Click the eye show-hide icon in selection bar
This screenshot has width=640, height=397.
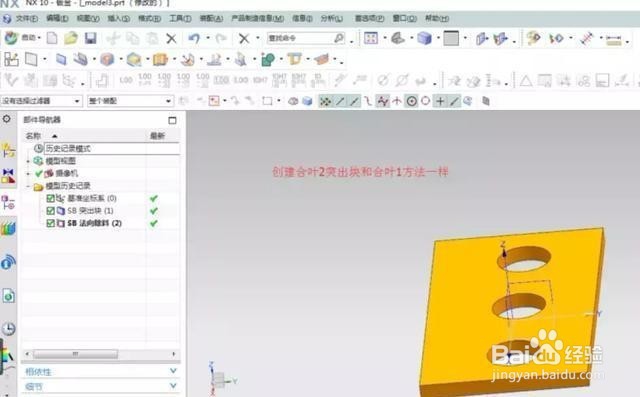click(293, 101)
